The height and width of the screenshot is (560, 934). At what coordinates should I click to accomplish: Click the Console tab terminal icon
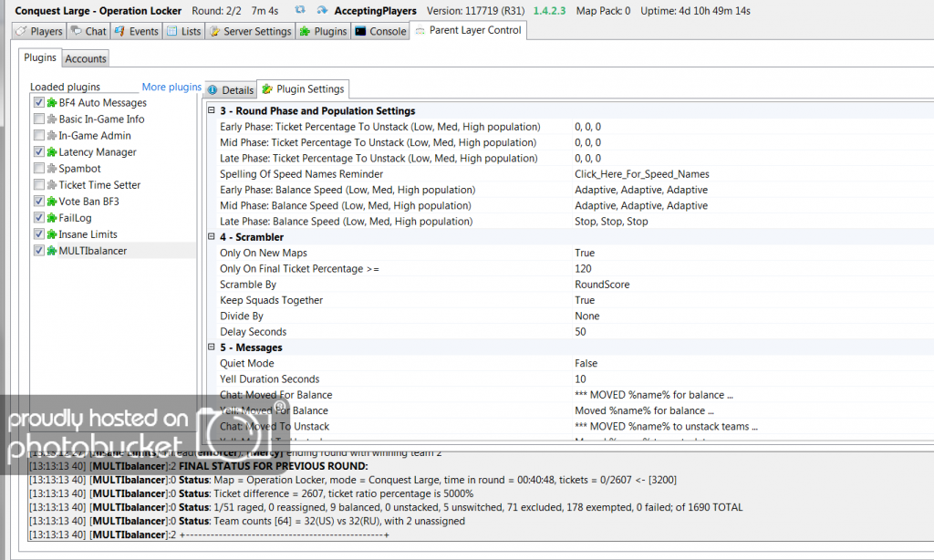coord(361,31)
